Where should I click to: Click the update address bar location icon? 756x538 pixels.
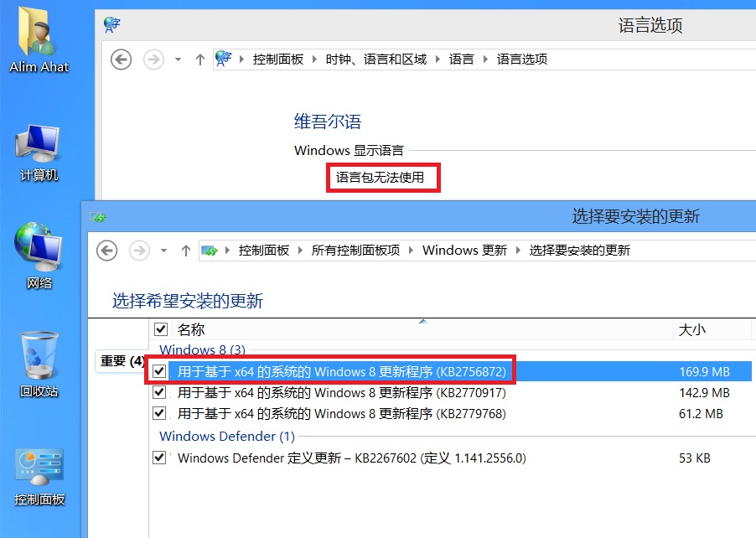[x=209, y=251]
